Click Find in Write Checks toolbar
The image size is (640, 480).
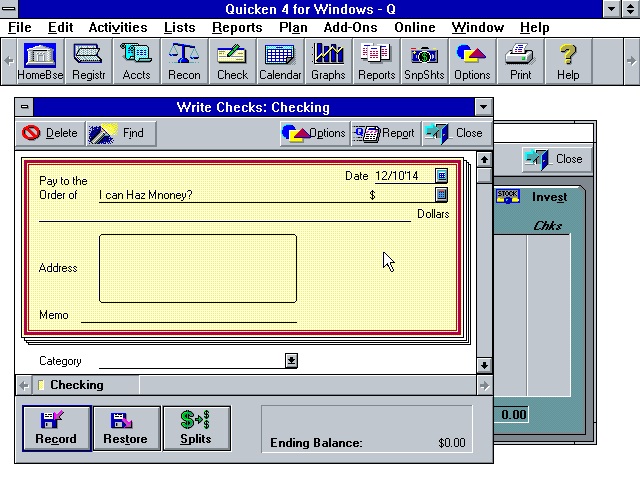point(121,133)
